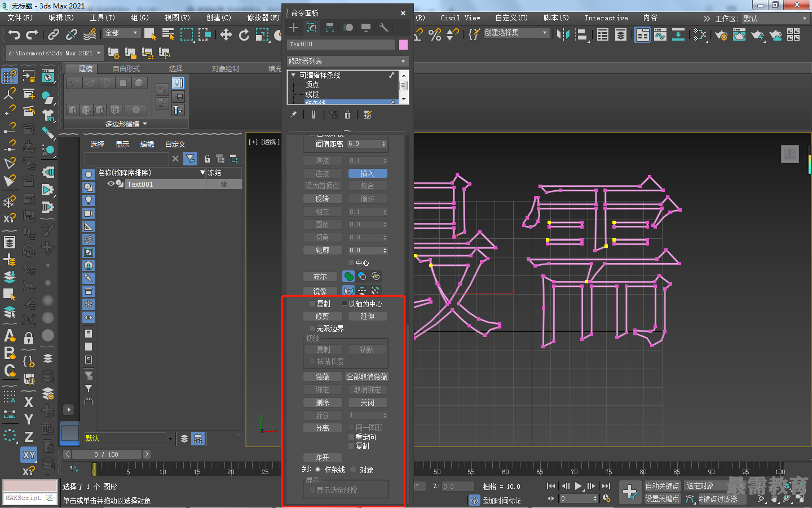Click the Text001 object name field
The width and height of the screenshot is (812, 508).
click(x=341, y=44)
